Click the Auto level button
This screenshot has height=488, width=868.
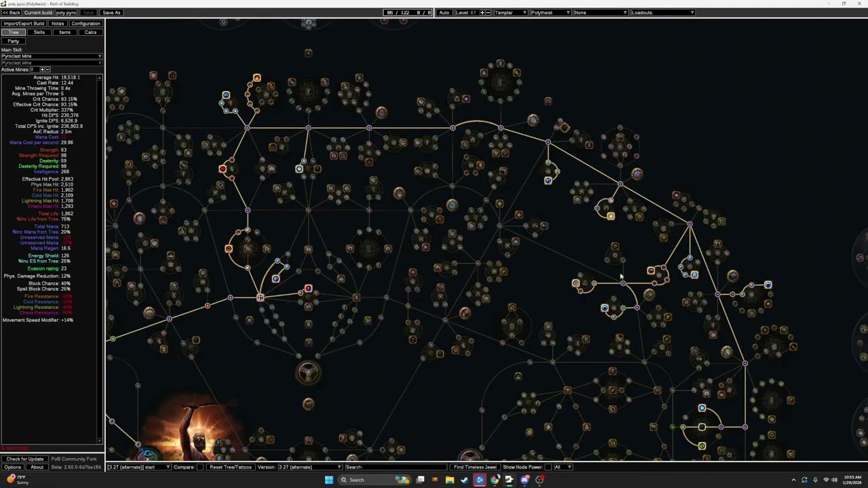[444, 12]
